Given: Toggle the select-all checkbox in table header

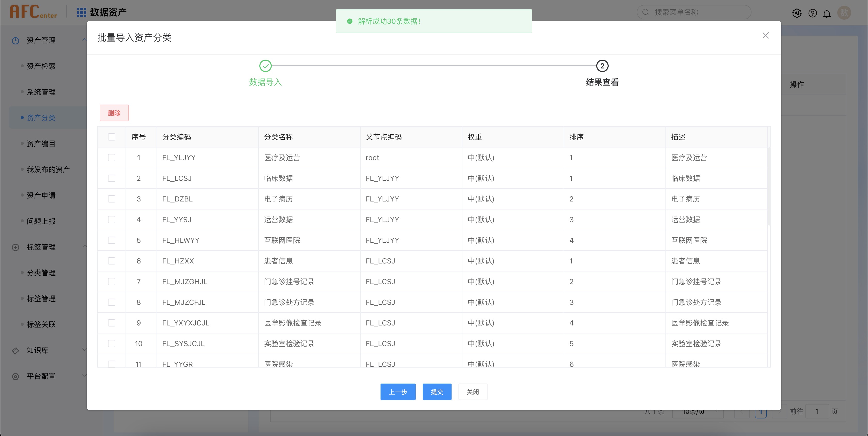Looking at the screenshot, I should pyautogui.click(x=112, y=137).
